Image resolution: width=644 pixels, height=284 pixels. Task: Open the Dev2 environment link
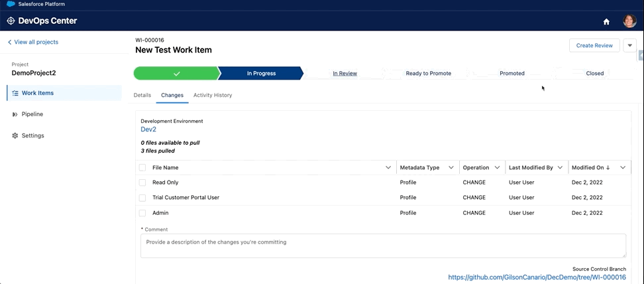tap(148, 129)
